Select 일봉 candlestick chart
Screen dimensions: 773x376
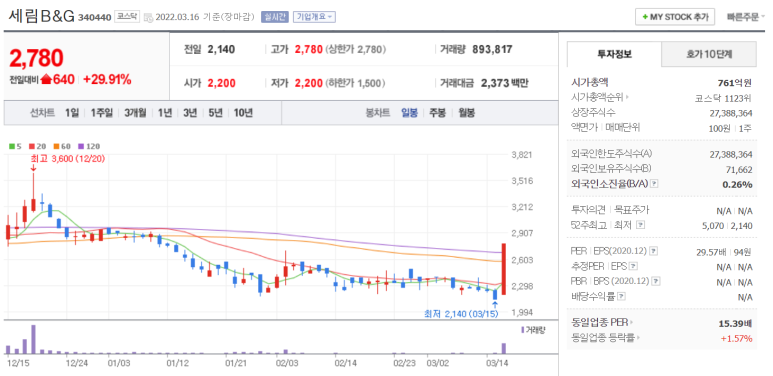(409, 113)
